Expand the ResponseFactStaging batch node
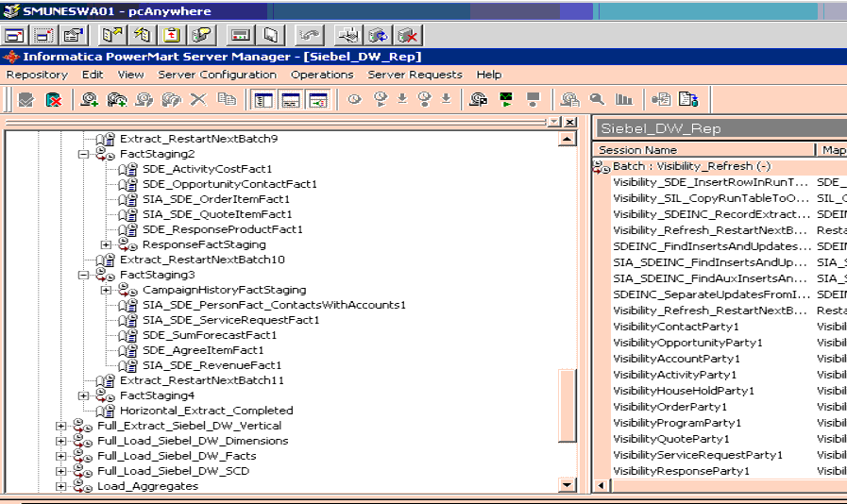Image resolution: width=847 pixels, height=504 pixels. pos(106,244)
